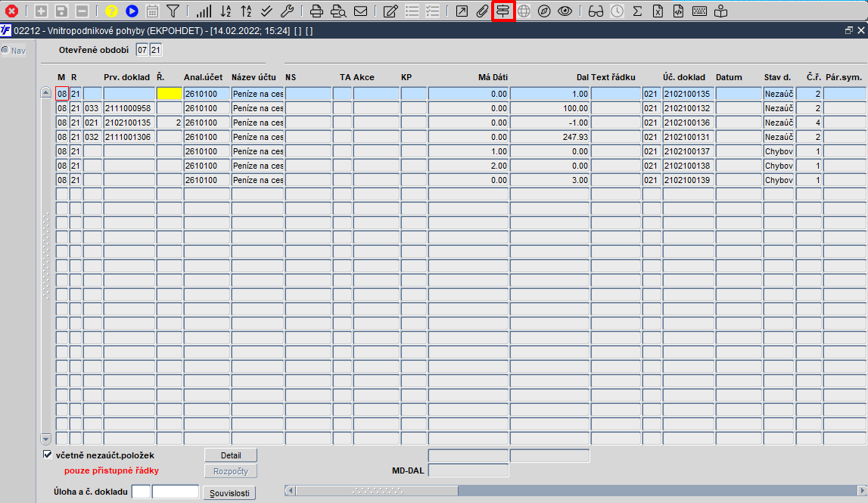Click the bulleted list icon
Viewport: 868px width, 503px height.
tap(412, 11)
